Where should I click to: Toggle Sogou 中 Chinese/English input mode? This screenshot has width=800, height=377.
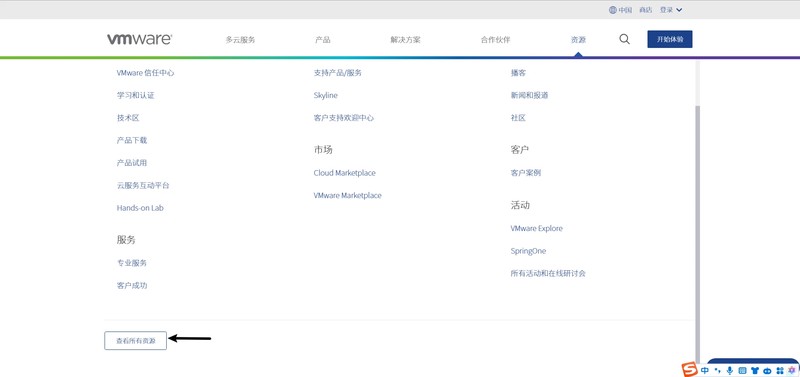[x=705, y=370]
